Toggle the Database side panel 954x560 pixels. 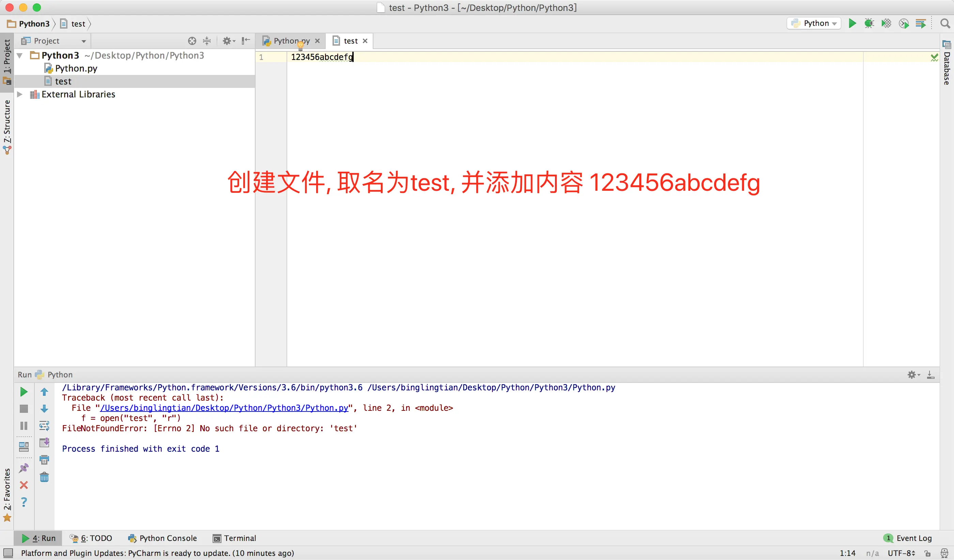947,62
